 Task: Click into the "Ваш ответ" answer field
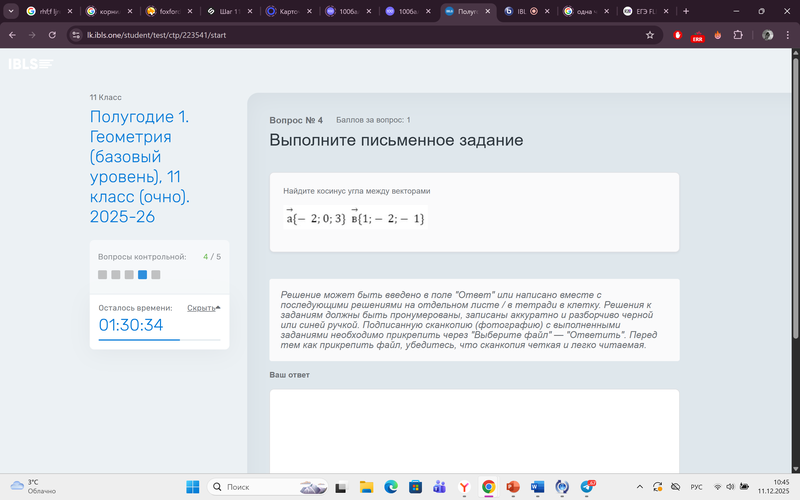tap(474, 430)
